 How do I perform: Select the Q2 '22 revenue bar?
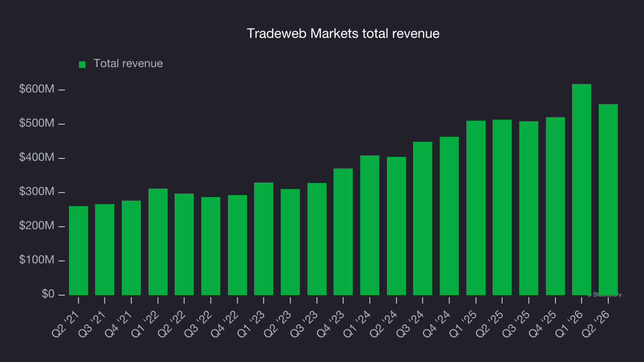[184, 244]
